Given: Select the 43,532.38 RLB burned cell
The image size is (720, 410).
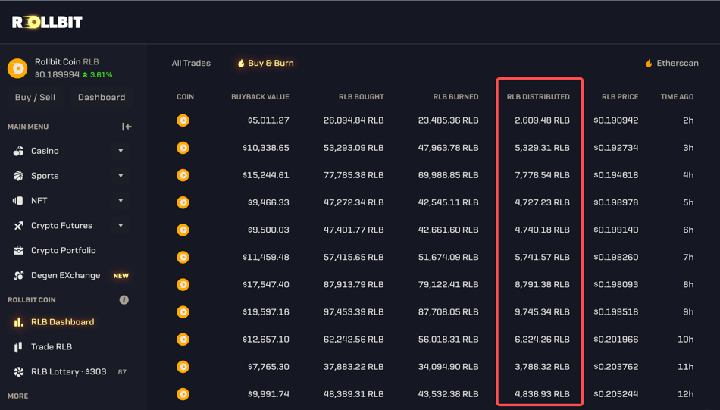Looking at the screenshot, I should pos(448,394).
